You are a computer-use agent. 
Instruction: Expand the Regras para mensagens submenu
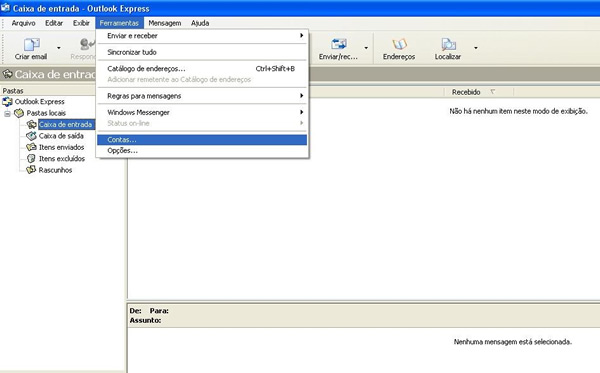click(x=202, y=96)
